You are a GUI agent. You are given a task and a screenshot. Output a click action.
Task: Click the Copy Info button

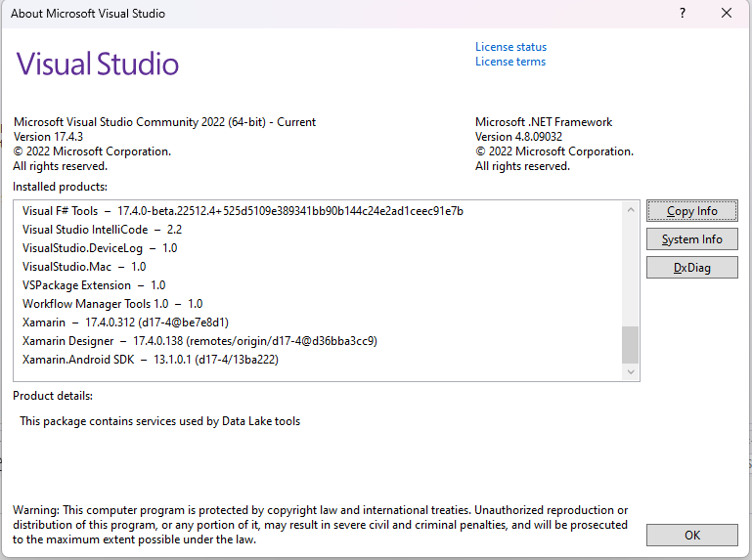692,211
